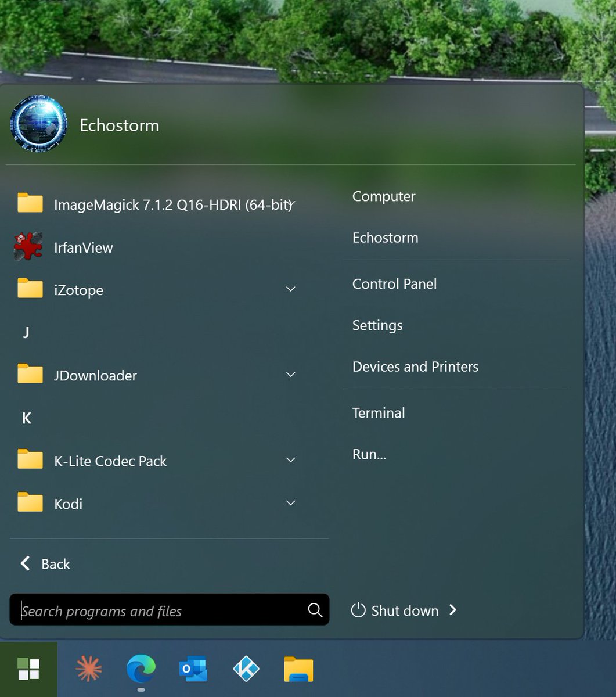Screen dimensions: 616x697
Task: Click the Echostorm globe user avatar
Action: click(x=38, y=124)
